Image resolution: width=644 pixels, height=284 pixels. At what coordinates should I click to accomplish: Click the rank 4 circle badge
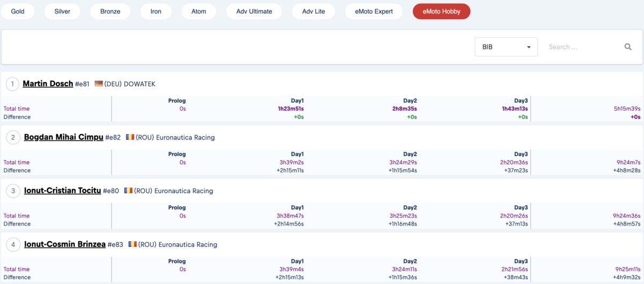pyautogui.click(x=13, y=245)
